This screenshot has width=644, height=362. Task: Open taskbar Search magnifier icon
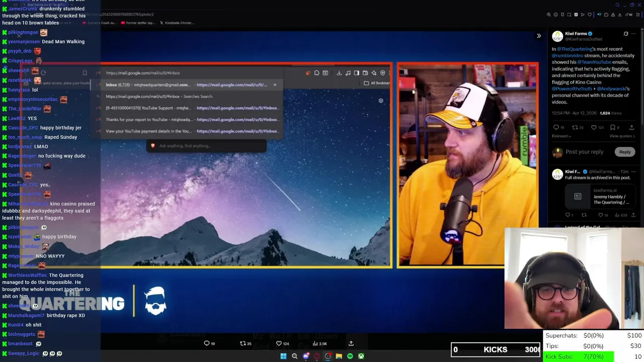click(295, 356)
